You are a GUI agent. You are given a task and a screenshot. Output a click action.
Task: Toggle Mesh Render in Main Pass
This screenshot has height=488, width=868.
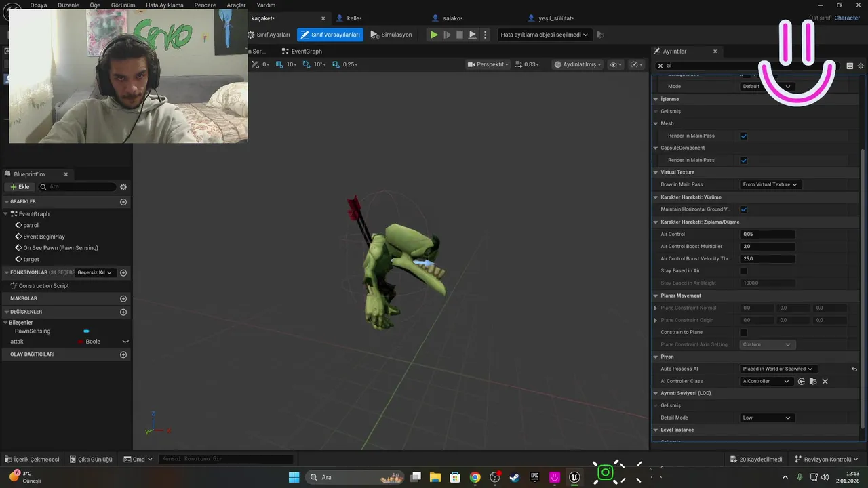click(744, 136)
